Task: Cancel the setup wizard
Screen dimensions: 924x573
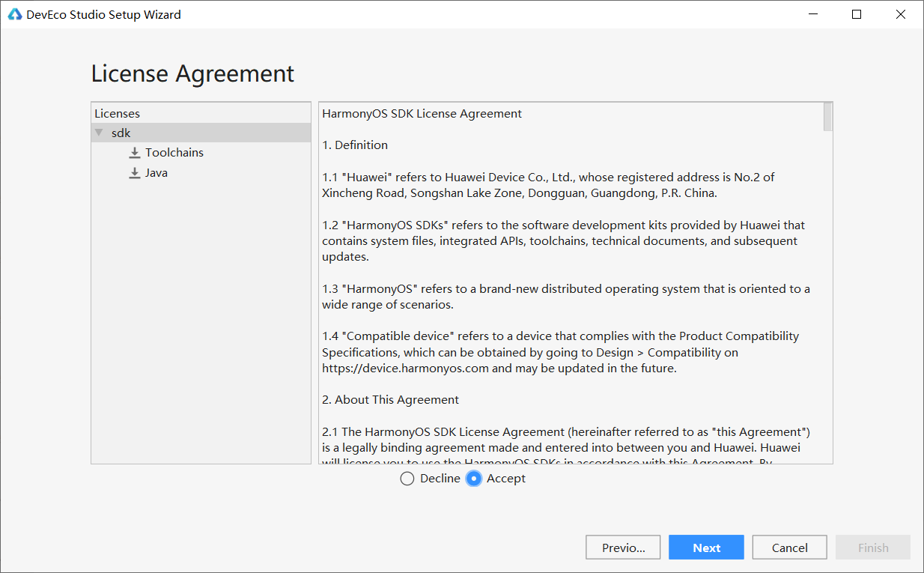Action: tap(789, 548)
